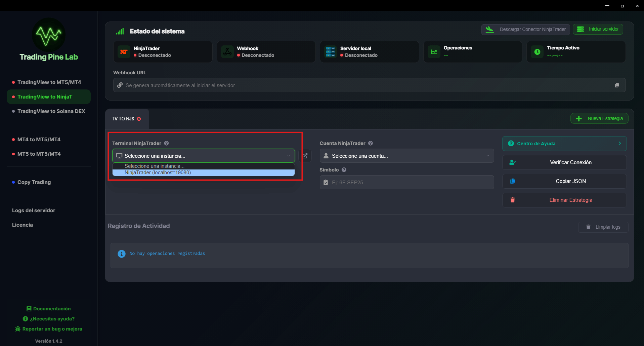Expand the Centro de Ayuda panel
The height and width of the screenshot is (346, 644).
[x=564, y=144]
